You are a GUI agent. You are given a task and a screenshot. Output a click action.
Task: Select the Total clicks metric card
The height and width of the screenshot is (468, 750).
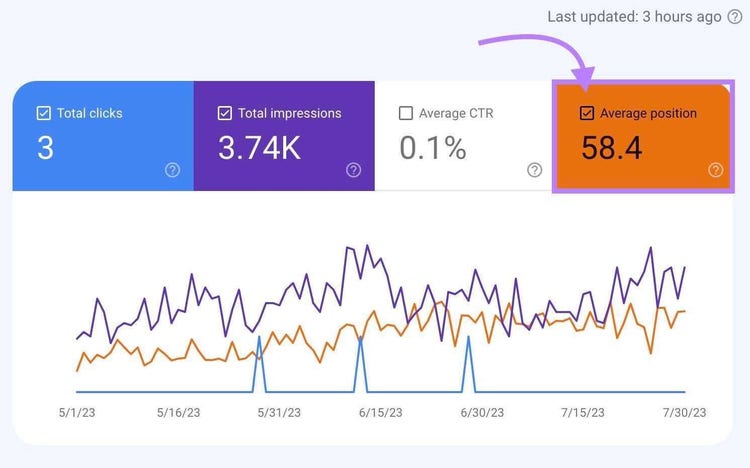point(103,136)
